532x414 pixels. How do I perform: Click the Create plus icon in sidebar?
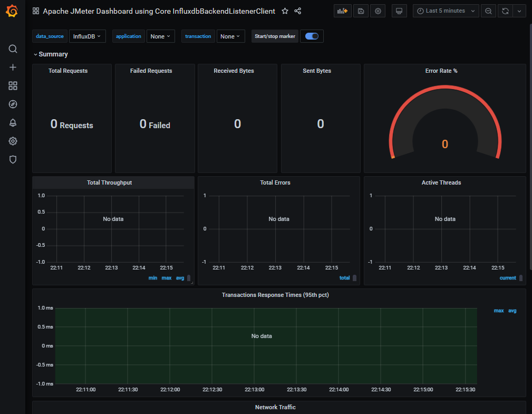13,67
